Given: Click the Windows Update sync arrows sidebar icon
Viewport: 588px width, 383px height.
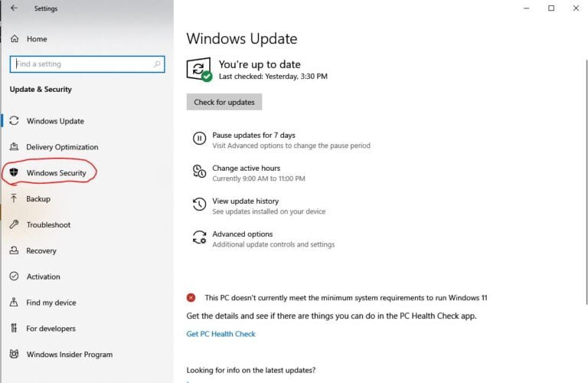Looking at the screenshot, I should [x=14, y=121].
